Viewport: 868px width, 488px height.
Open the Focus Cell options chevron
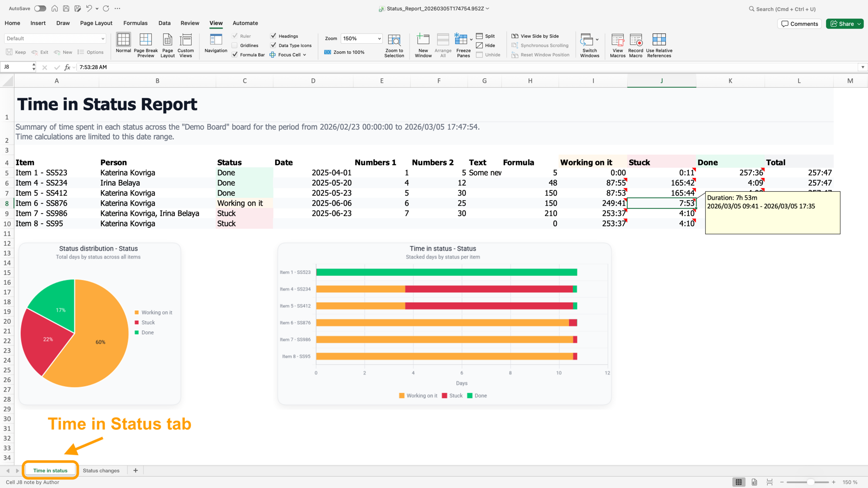pyautogui.click(x=304, y=55)
